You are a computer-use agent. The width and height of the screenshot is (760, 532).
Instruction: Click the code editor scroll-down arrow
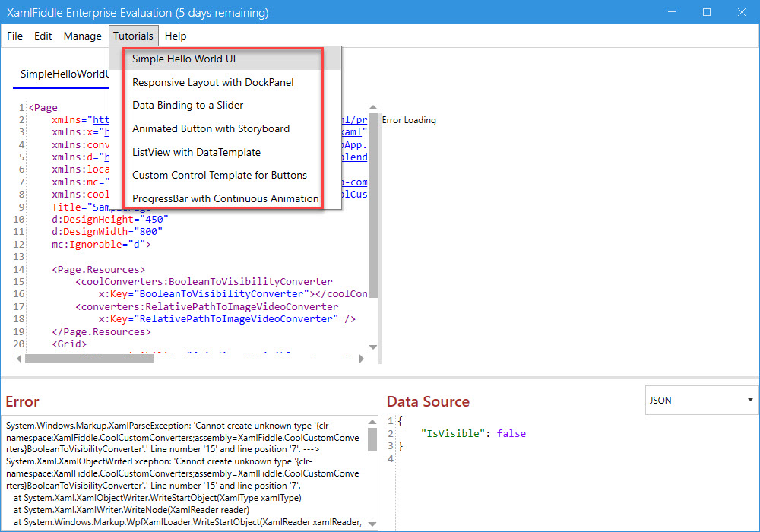372,347
